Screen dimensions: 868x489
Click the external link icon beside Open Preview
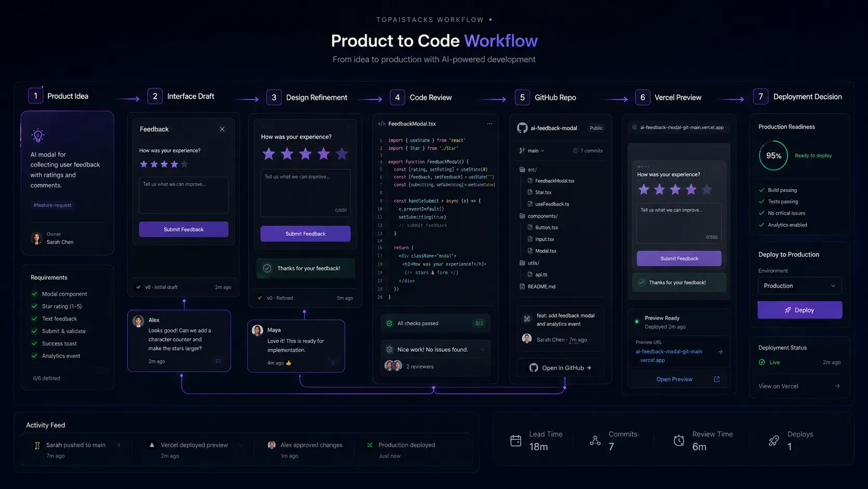[717, 379]
